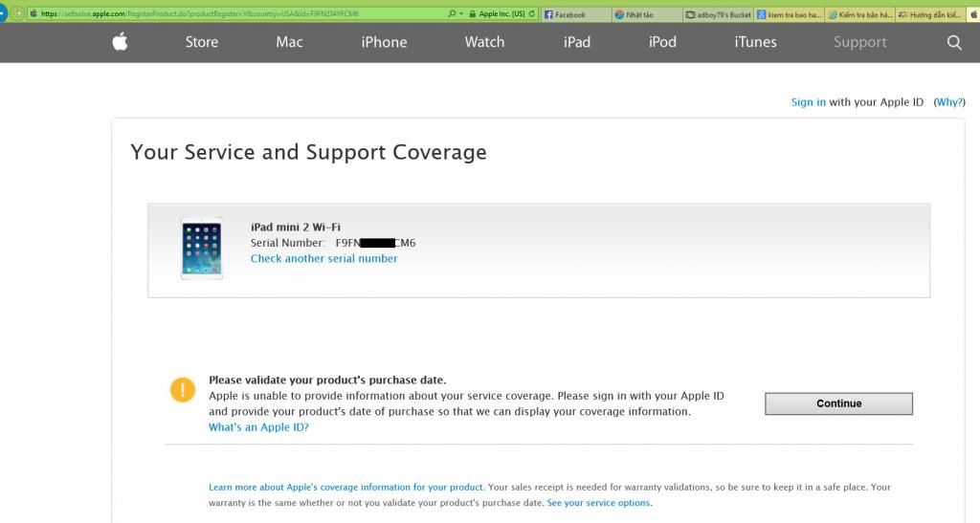The width and height of the screenshot is (980, 523).
Task: Click the Sign in link
Action: point(808,102)
